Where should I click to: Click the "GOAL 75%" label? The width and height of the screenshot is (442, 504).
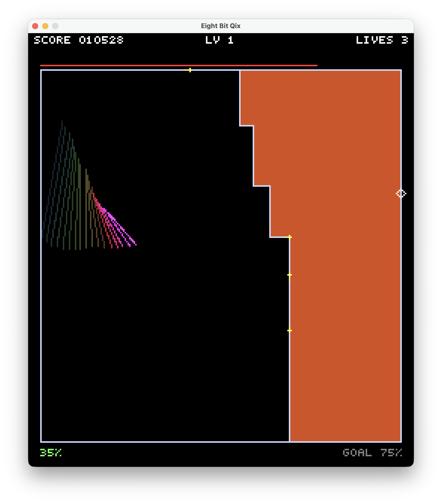point(372,452)
